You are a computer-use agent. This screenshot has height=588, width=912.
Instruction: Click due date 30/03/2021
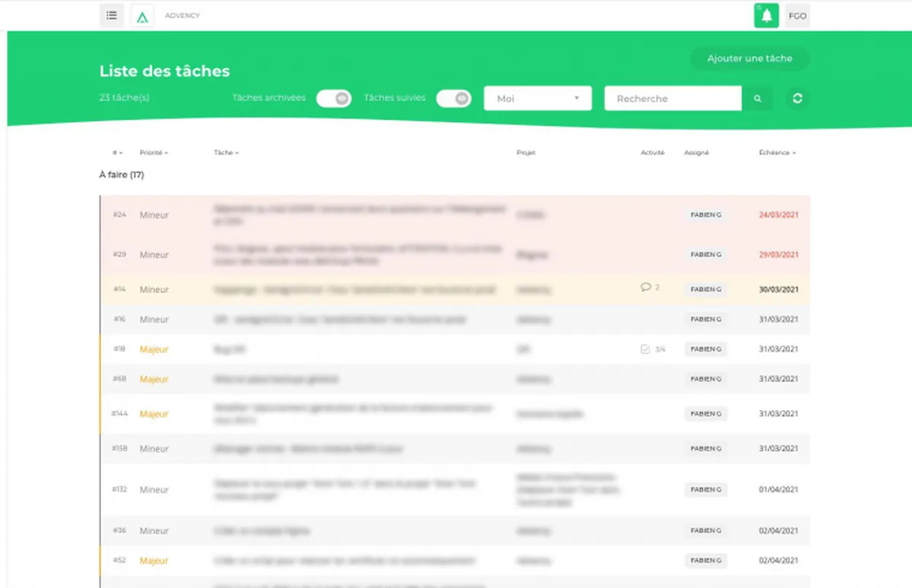tap(778, 289)
